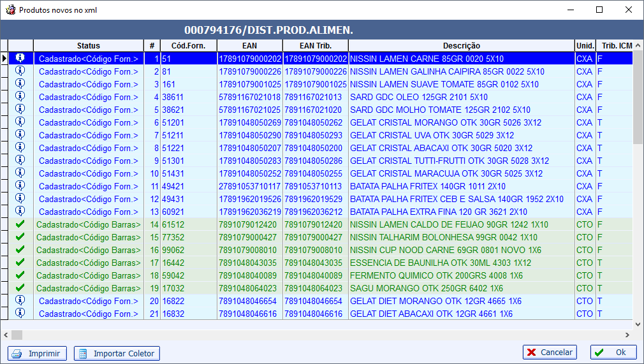Click info icon on GELAT DIET ABACAXI row

(x=20, y=312)
